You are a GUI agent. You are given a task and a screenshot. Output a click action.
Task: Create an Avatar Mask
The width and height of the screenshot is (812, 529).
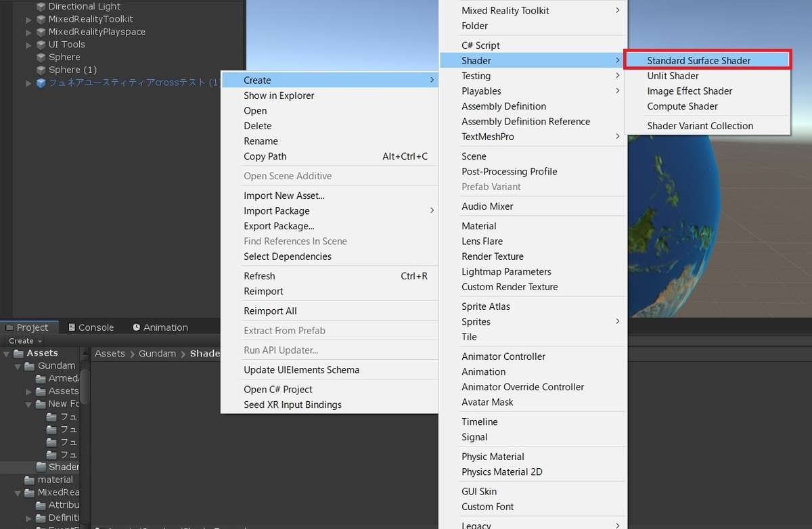point(533,402)
